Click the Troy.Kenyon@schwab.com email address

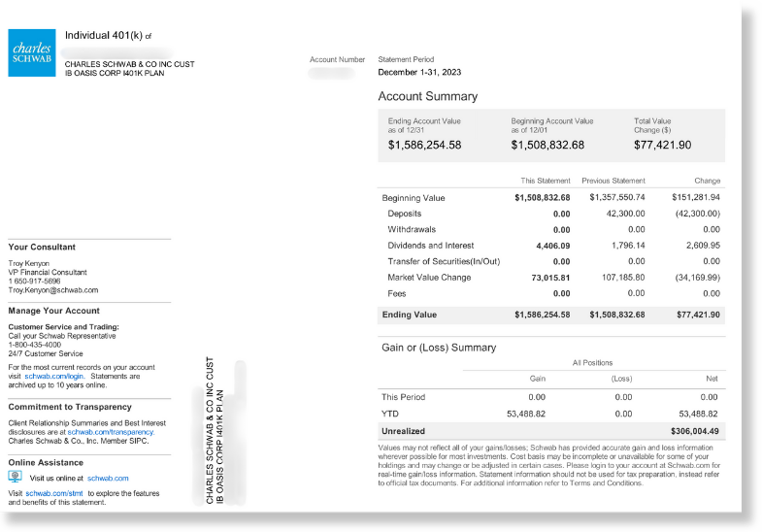52,290
